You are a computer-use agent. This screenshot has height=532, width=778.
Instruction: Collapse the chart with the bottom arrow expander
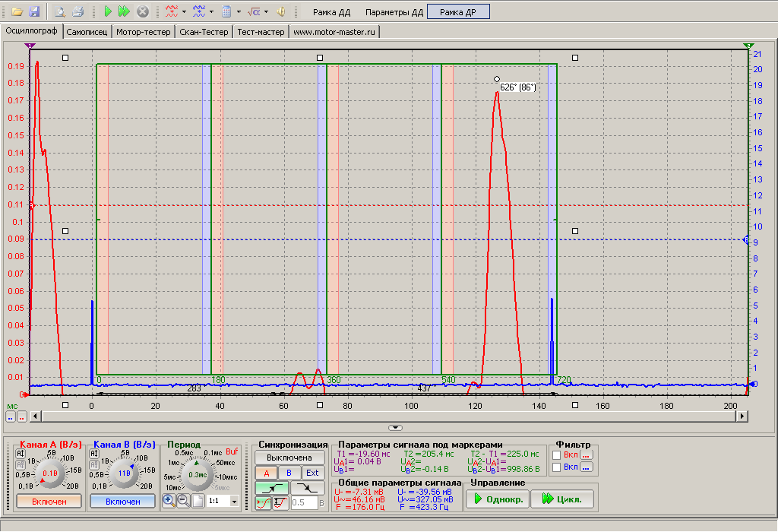pyautogui.click(x=395, y=427)
